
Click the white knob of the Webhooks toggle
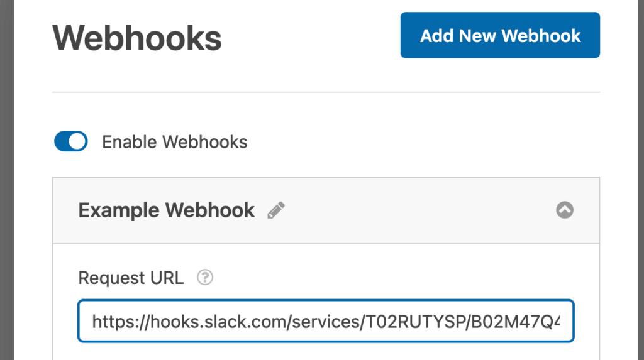point(77,141)
